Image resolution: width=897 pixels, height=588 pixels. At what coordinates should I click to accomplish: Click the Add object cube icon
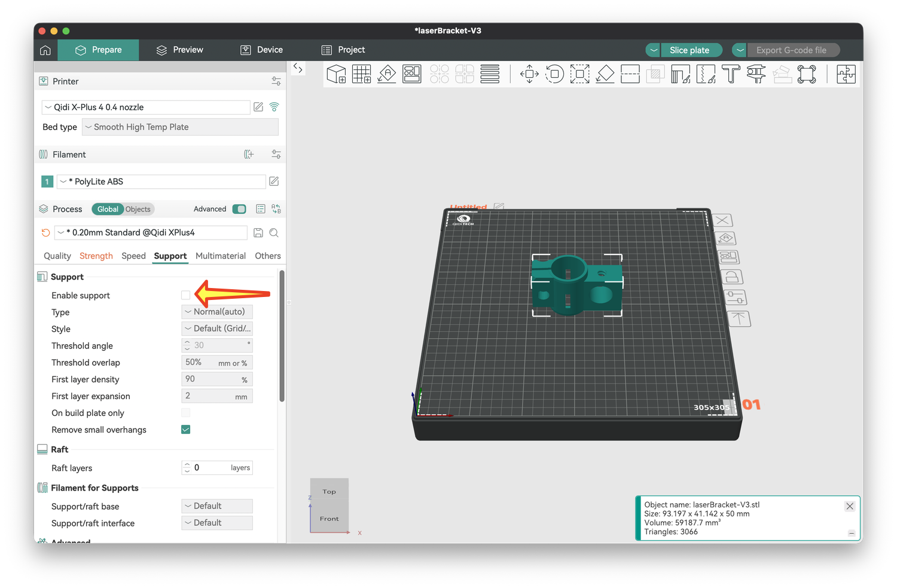336,74
